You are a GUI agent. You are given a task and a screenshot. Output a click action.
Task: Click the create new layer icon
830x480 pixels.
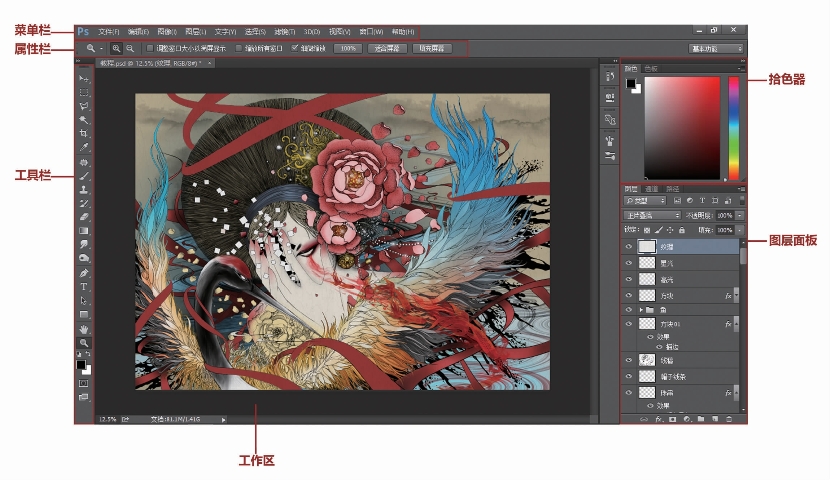(x=715, y=419)
